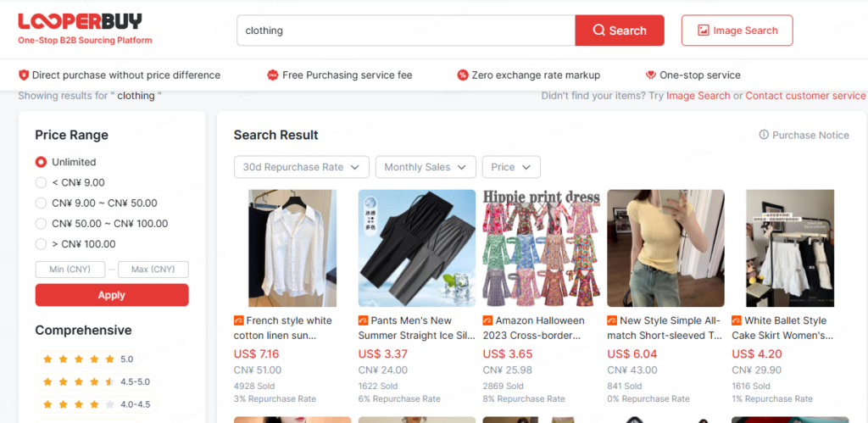The width and height of the screenshot is (868, 423).
Task: Open Pants Men's New Summer title
Action: [416, 328]
